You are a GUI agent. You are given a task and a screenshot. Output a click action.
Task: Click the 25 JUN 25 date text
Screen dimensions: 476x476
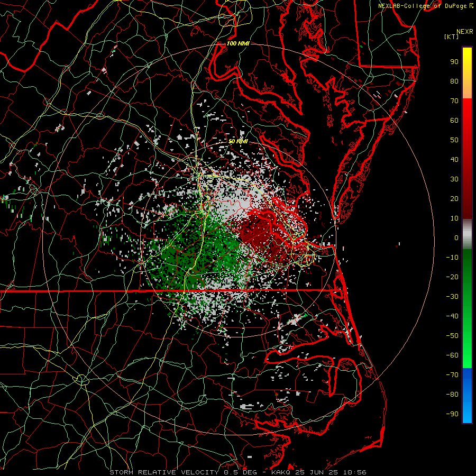click(317, 472)
